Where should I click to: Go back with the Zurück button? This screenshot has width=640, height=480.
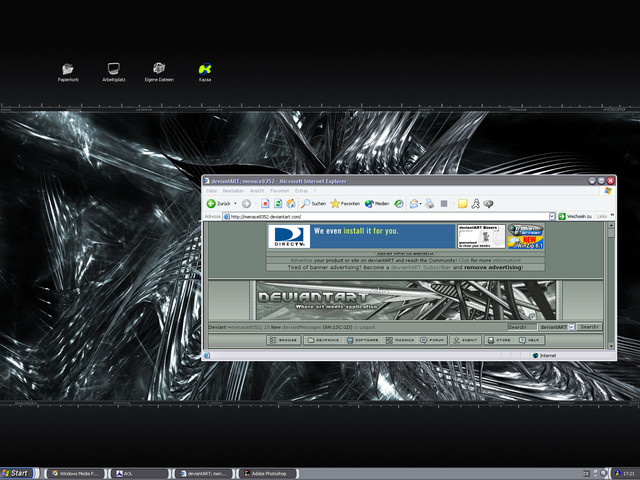(219, 203)
